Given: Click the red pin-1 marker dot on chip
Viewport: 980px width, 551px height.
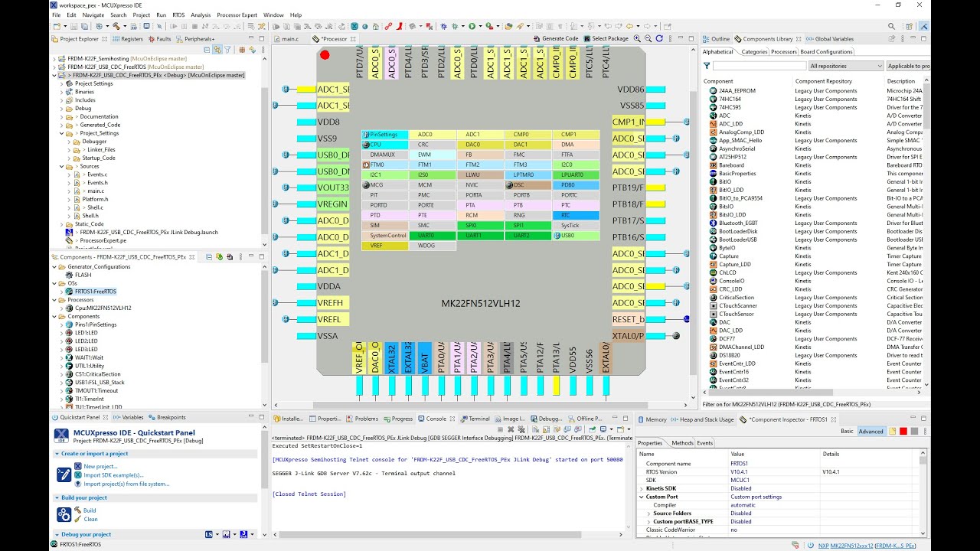Looking at the screenshot, I should [325, 54].
